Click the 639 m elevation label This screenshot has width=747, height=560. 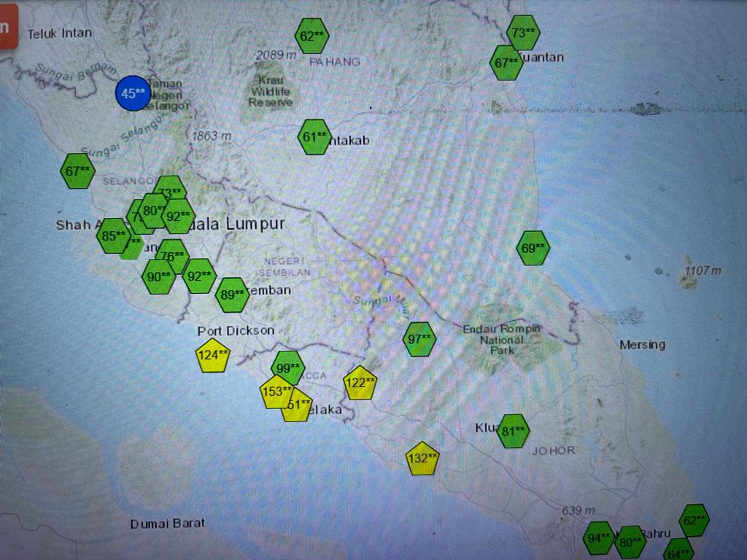tap(578, 510)
